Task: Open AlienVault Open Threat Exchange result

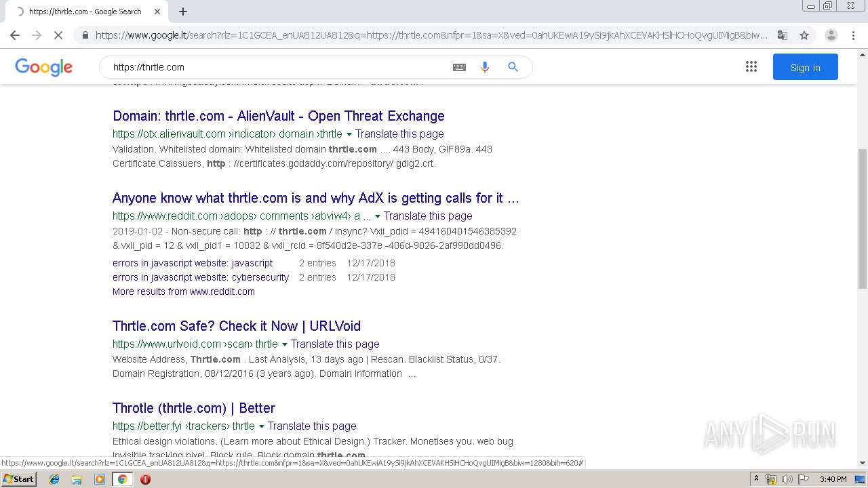Action: coord(279,116)
